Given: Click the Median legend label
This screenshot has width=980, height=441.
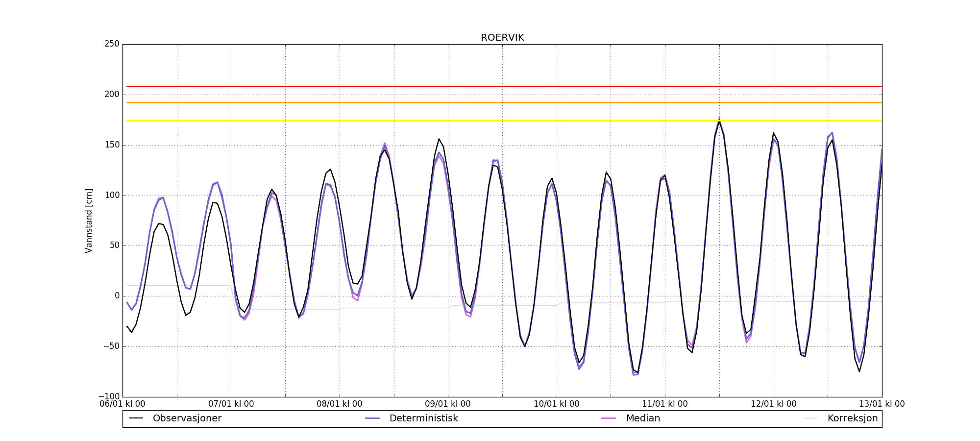Looking at the screenshot, I should click(x=643, y=418).
